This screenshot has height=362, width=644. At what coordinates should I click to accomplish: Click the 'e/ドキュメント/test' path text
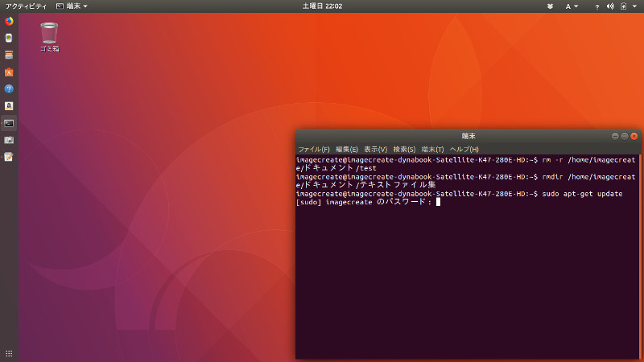[336, 168]
